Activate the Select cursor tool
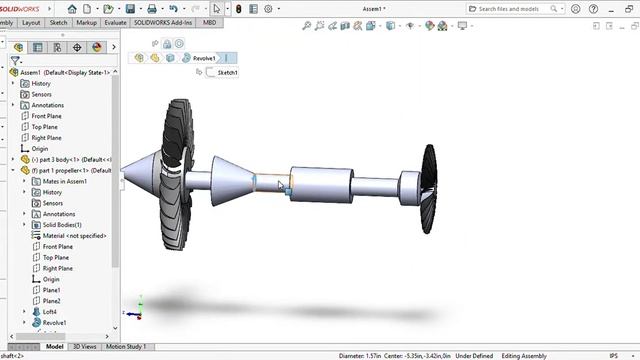The image size is (640, 360). tap(217, 9)
